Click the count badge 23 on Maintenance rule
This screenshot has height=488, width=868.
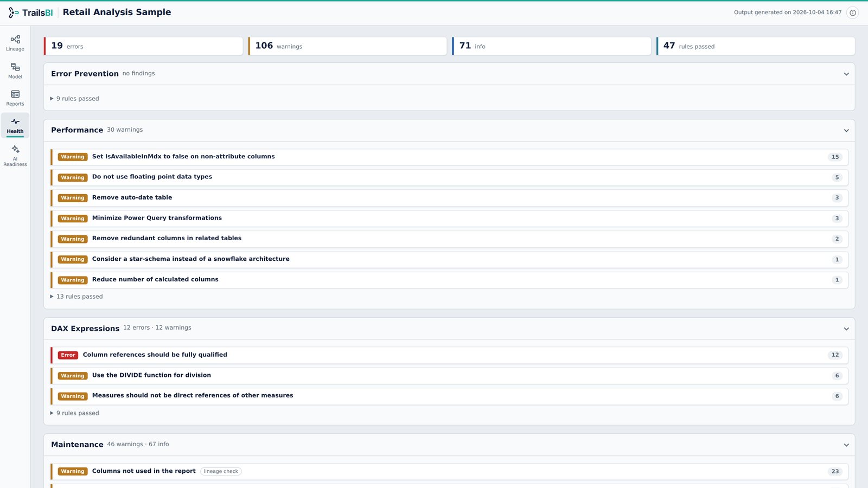pyautogui.click(x=835, y=472)
